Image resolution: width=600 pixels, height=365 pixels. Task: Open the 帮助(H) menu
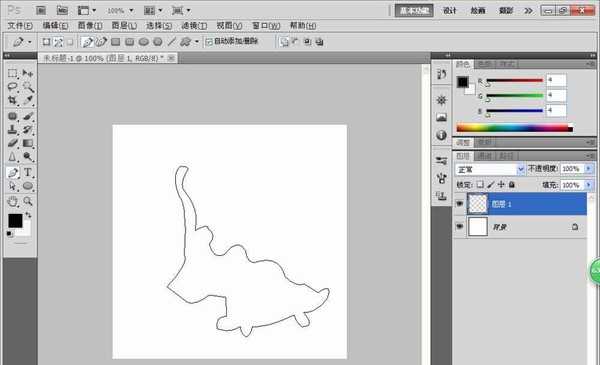click(303, 26)
